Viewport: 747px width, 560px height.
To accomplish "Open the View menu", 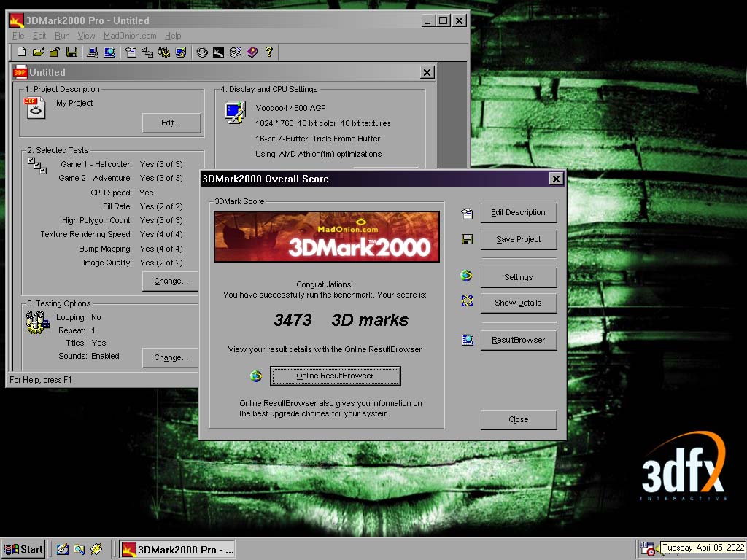I will coord(86,36).
